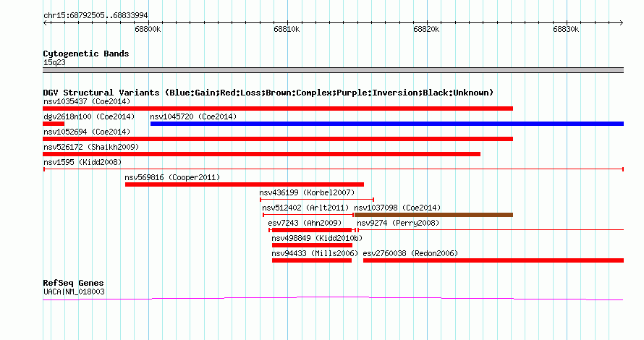The width and height of the screenshot is (644, 340).
Task: Click the left arrow of the ruler
Action: (45, 23)
